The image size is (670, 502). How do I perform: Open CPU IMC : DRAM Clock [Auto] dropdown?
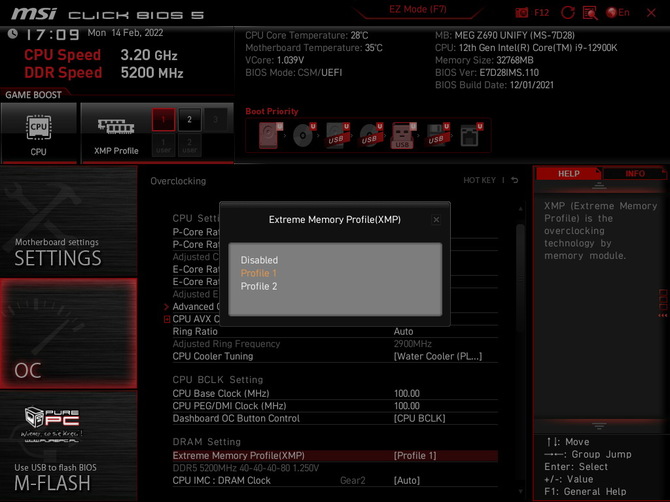pyautogui.click(x=407, y=480)
